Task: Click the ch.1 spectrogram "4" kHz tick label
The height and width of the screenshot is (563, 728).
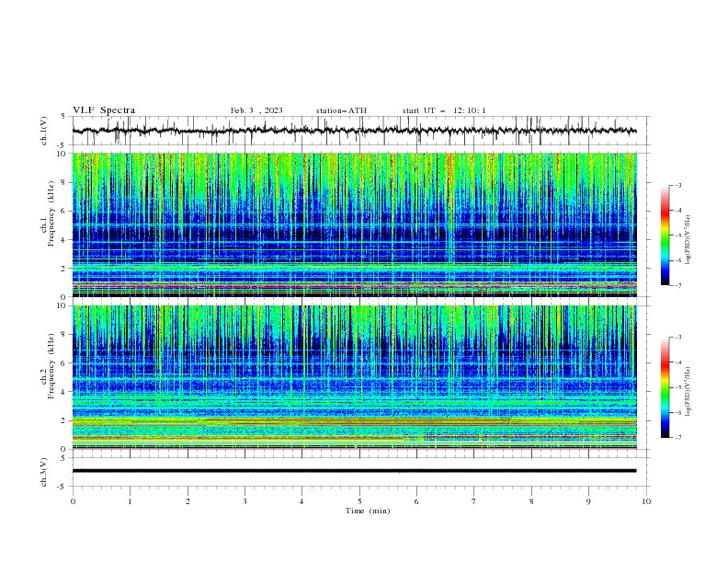Action: click(x=63, y=240)
